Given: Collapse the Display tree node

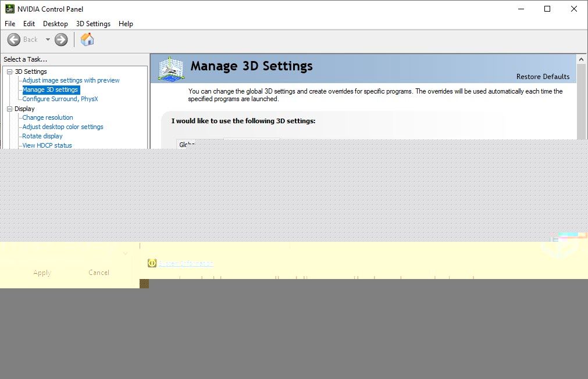Looking at the screenshot, I should click(10, 109).
